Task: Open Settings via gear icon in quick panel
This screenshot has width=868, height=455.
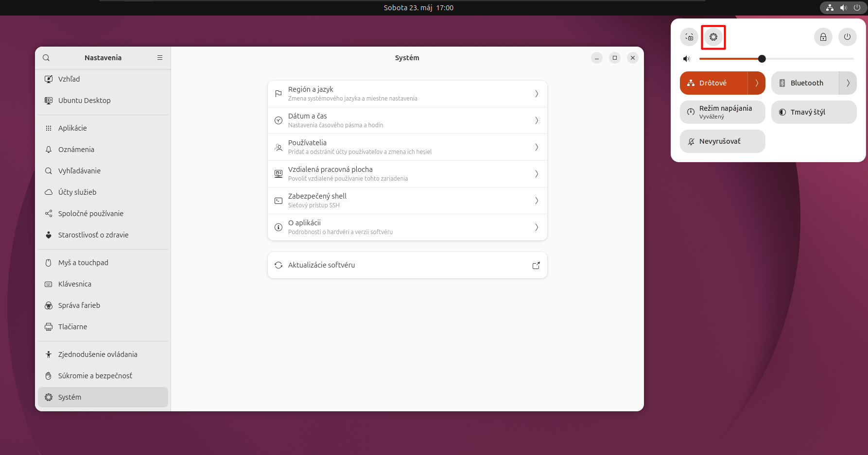Action: [713, 37]
